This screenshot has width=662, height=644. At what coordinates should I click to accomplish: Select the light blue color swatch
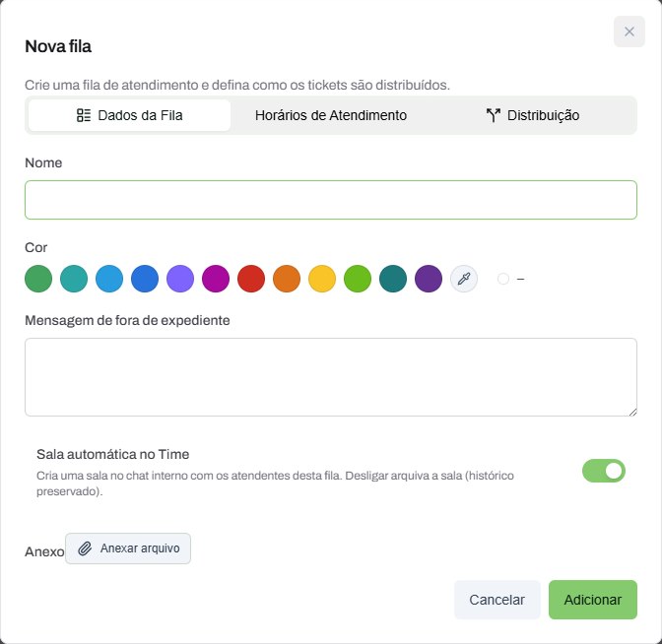109,279
